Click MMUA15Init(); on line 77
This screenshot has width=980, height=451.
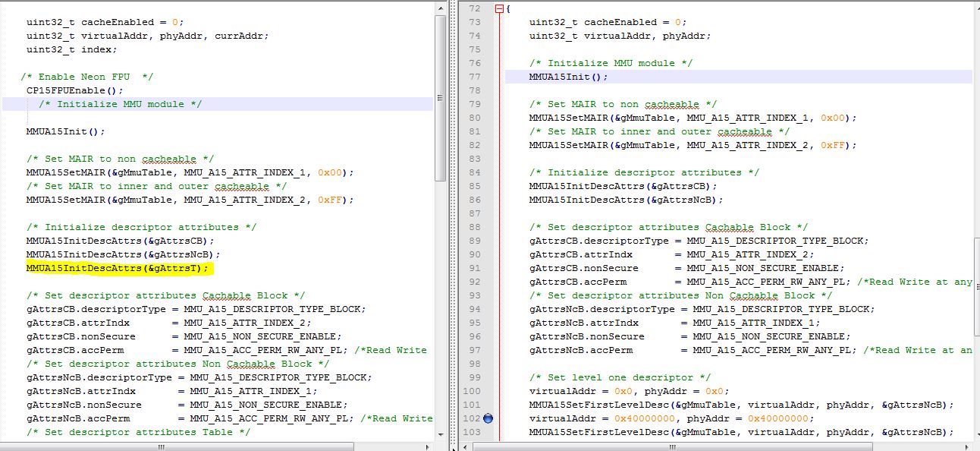click(569, 77)
